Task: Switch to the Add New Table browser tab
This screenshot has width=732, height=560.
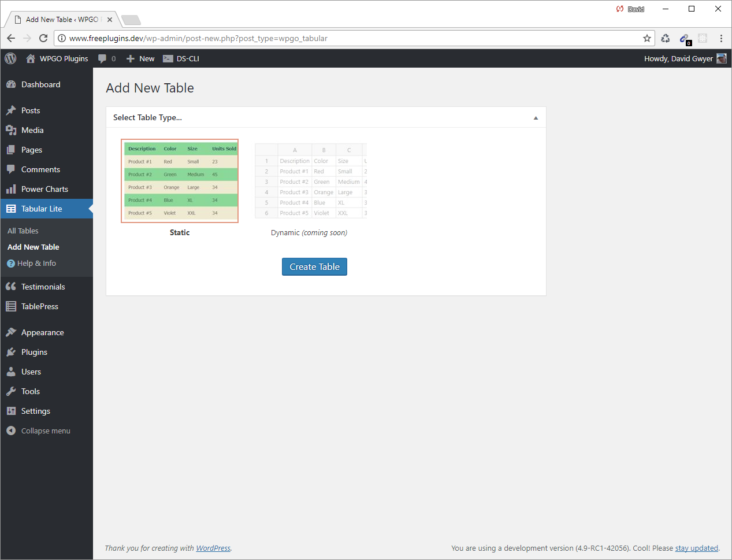Action: point(62,19)
